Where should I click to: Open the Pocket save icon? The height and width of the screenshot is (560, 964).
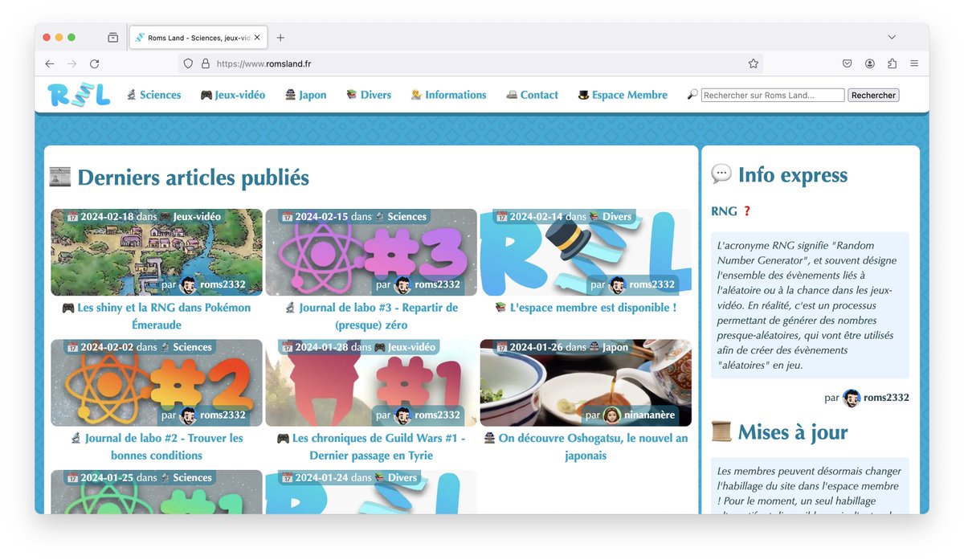pos(848,63)
